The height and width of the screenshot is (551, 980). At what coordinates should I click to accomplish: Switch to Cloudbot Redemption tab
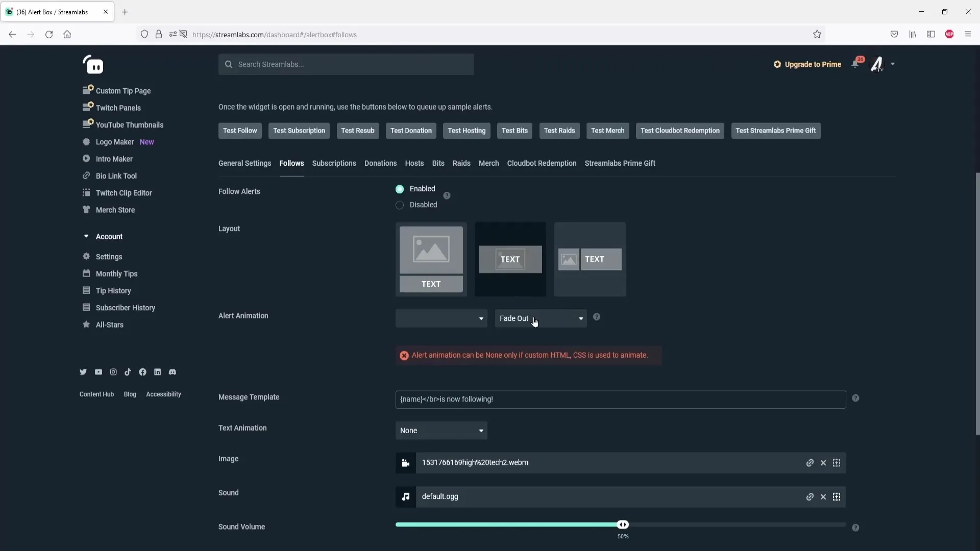coord(542,163)
